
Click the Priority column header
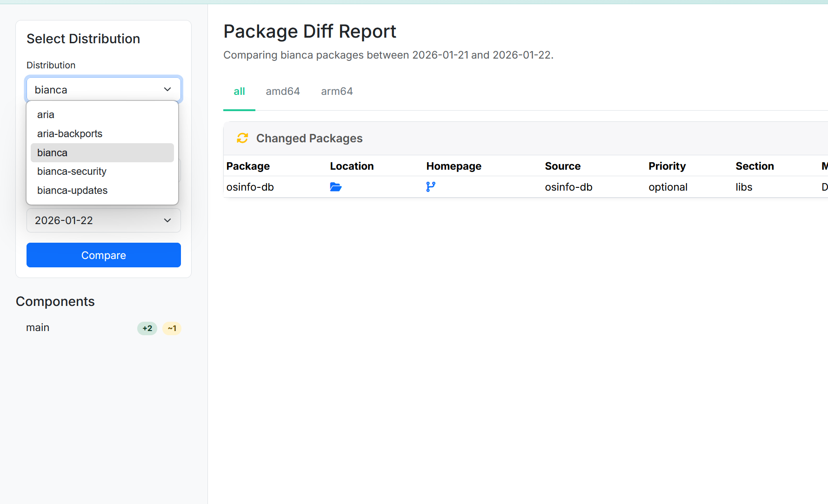pyautogui.click(x=667, y=166)
